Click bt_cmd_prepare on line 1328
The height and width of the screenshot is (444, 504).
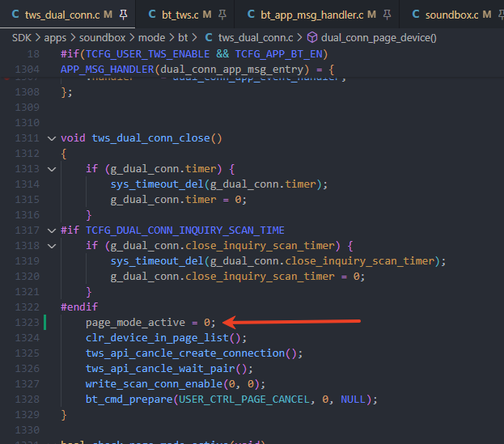(x=129, y=400)
